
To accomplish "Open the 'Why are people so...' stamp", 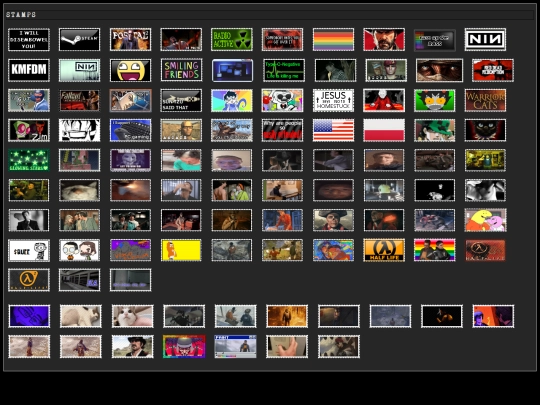I will (282, 130).
